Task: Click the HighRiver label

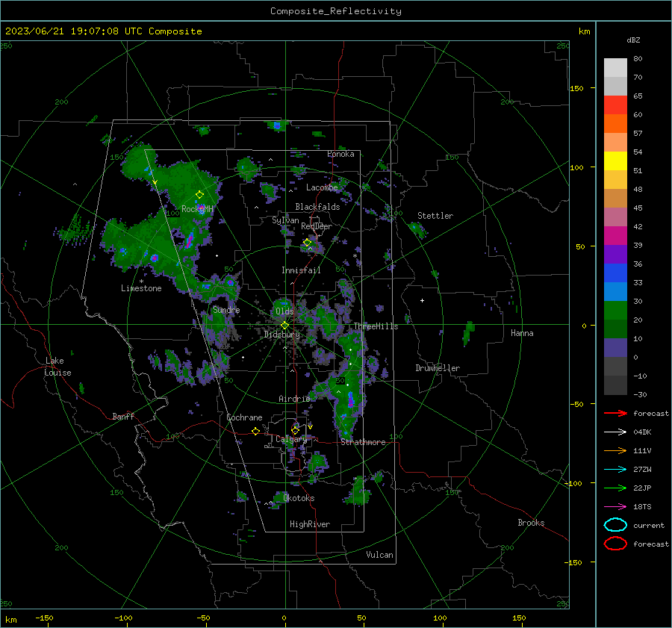Action: click(310, 524)
